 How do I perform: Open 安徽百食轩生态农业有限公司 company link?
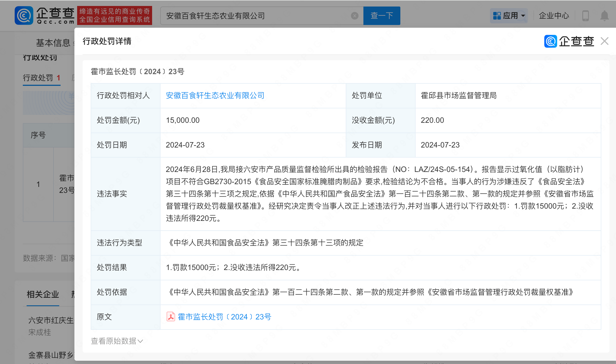tap(215, 96)
